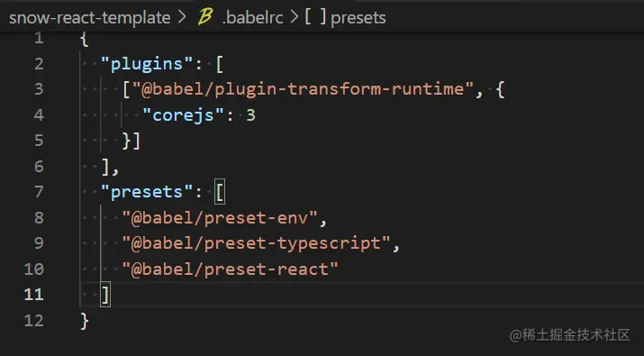Open snow-react-template breadcrumb folder
The width and height of the screenshot is (644, 356).
point(89,18)
